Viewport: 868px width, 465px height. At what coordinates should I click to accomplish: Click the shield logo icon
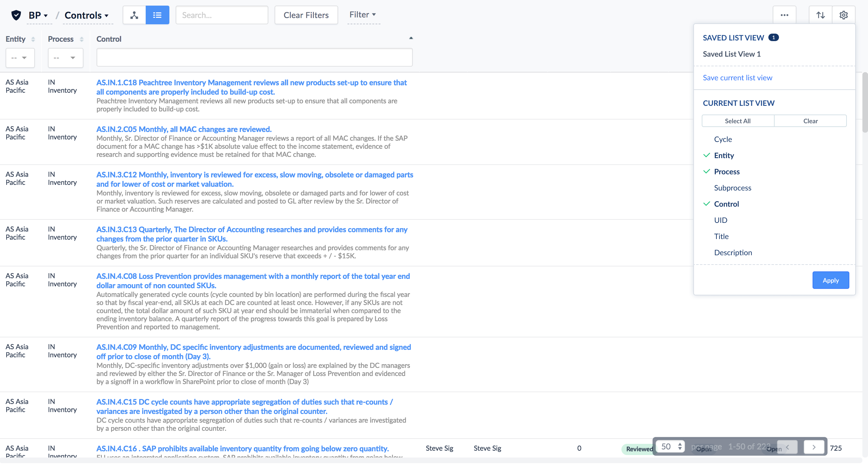pyautogui.click(x=16, y=15)
